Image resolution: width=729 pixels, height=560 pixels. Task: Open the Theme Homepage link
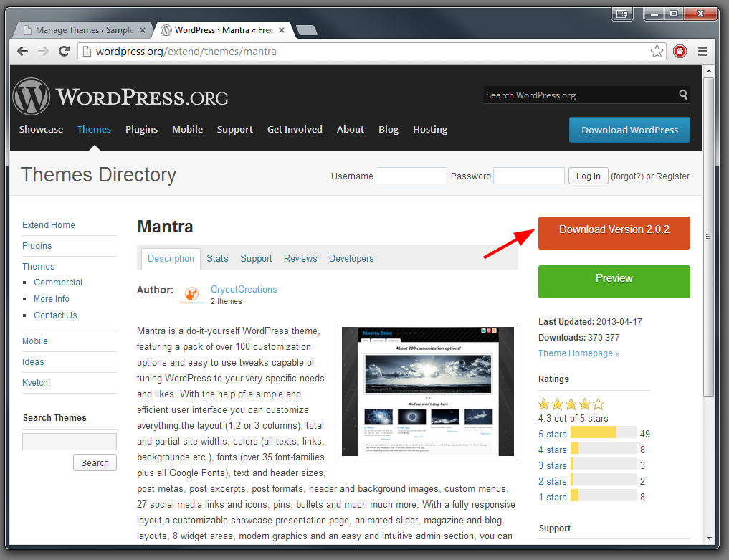coord(579,353)
